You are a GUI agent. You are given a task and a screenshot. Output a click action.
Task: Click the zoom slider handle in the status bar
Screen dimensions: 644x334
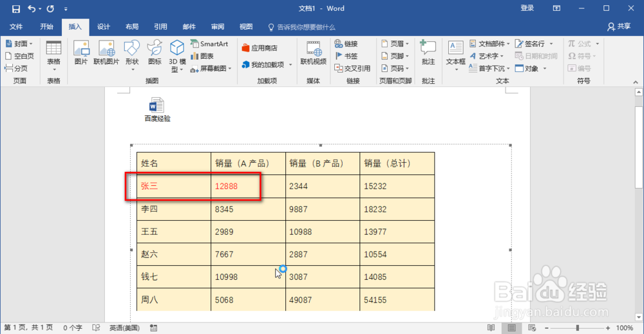[578, 328]
